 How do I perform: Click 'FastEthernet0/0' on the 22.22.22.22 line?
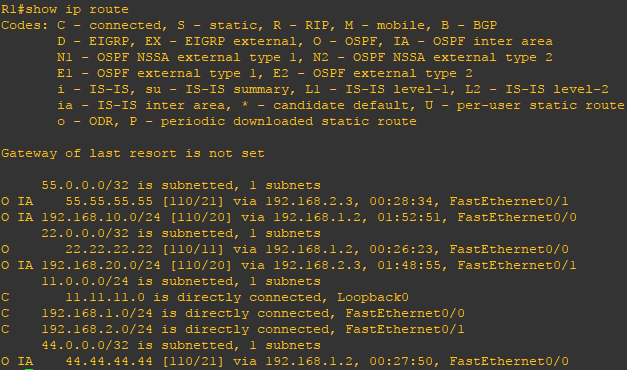coord(509,249)
